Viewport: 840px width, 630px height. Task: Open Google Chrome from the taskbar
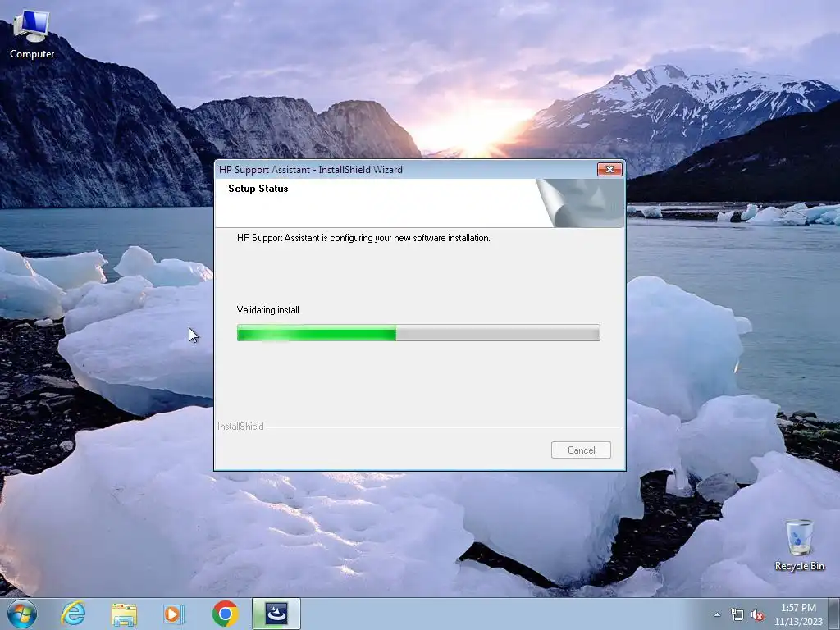click(225, 614)
